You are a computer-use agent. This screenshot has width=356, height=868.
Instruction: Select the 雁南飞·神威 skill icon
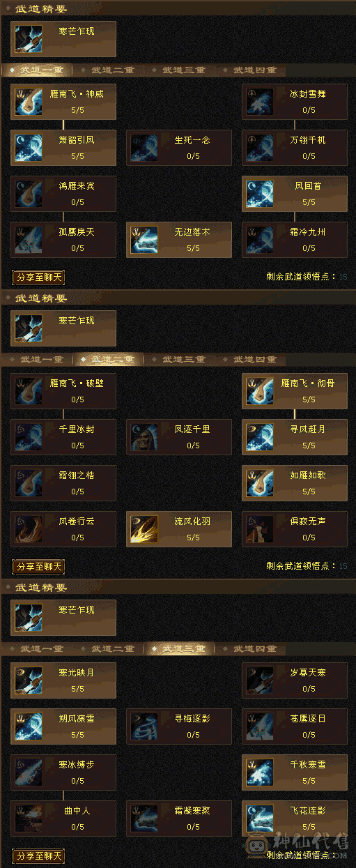coord(28,101)
